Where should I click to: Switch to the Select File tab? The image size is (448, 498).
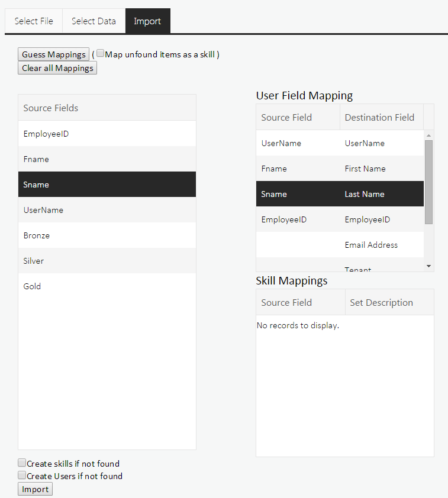pos(34,21)
